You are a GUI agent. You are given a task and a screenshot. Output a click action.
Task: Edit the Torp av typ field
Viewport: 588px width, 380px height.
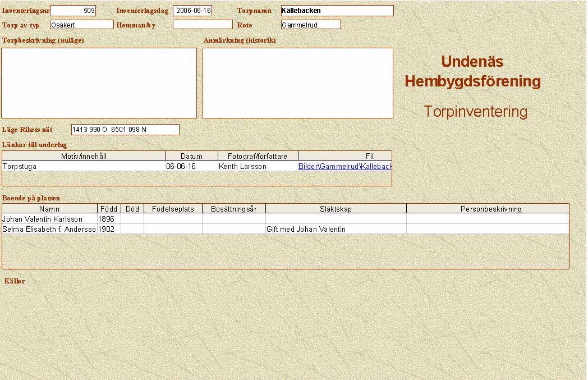point(81,25)
